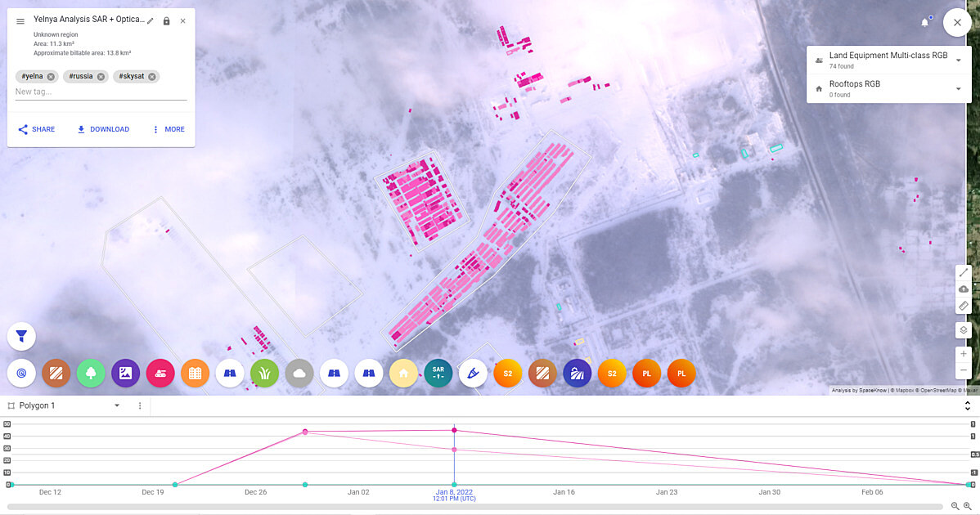Expand the Rooftops RGB dropdown
Viewport: 980px width, 515px height.
pos(958,88)
